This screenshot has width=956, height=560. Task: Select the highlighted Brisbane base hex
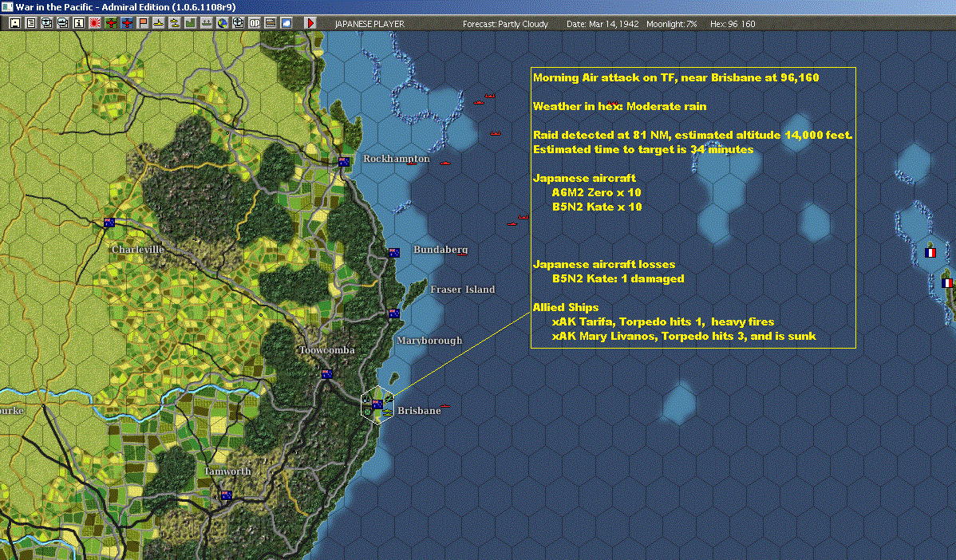[x=377, y=405]
